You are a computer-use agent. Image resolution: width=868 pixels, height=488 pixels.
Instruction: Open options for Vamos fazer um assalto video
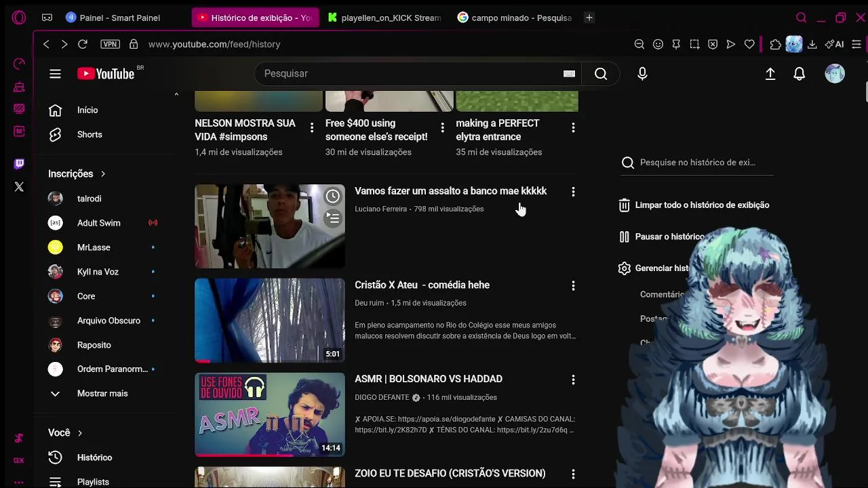(573, 192)
